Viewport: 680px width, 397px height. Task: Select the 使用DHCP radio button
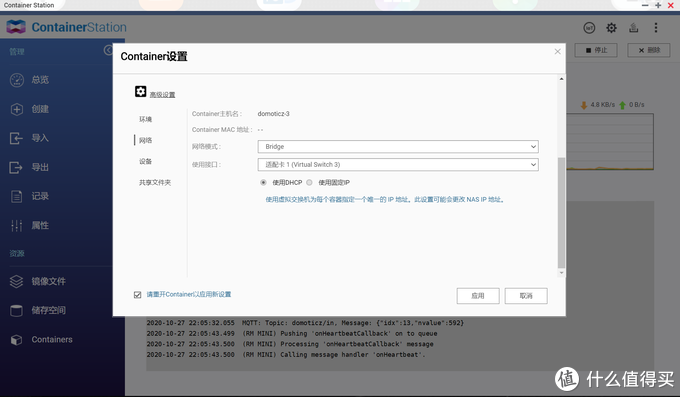pos(263,182)
